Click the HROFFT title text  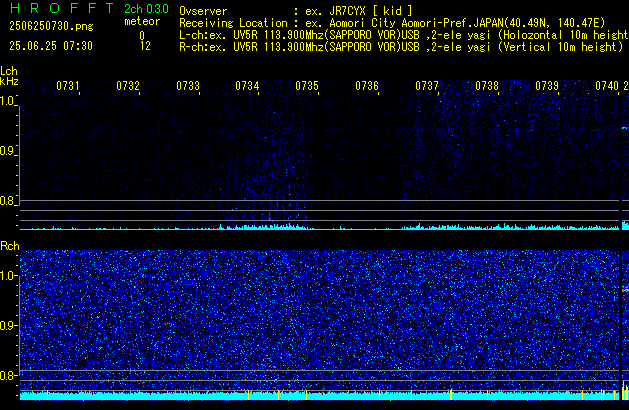click(62, 8)
